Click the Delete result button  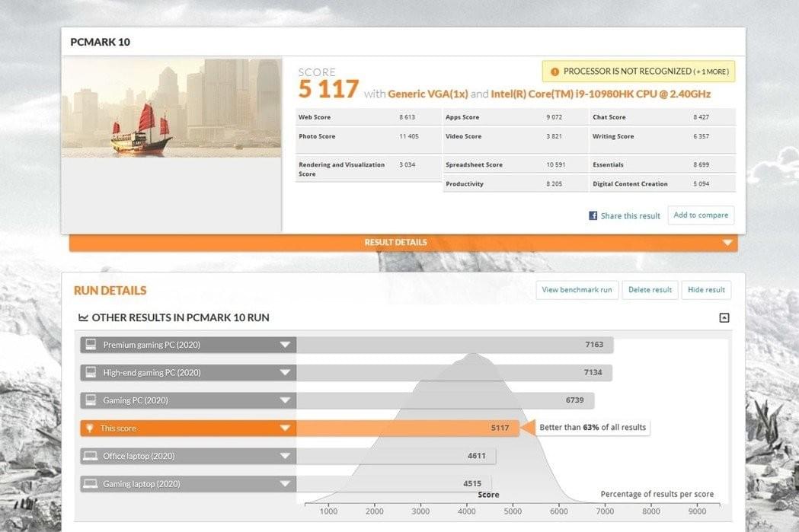[650, 290]
